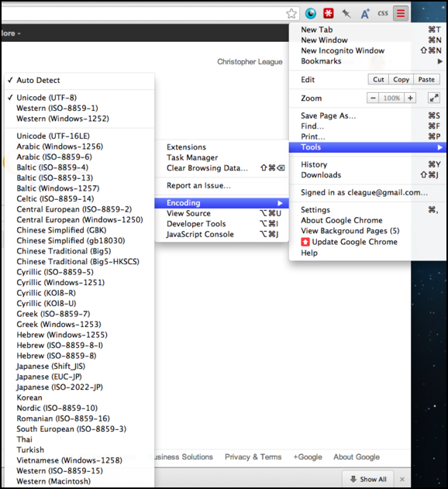This screenshot has height=489, width=448.
Task: Click the bookmark star icon
Action: (x=291, y=13)
